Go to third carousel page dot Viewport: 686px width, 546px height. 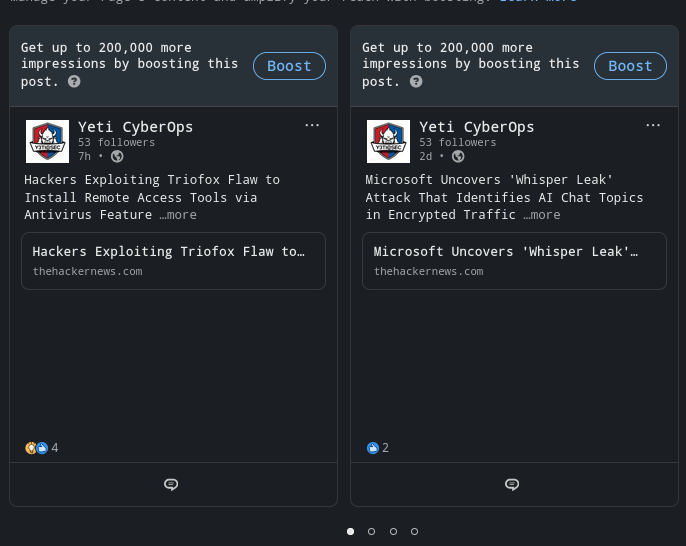point(393,532)
